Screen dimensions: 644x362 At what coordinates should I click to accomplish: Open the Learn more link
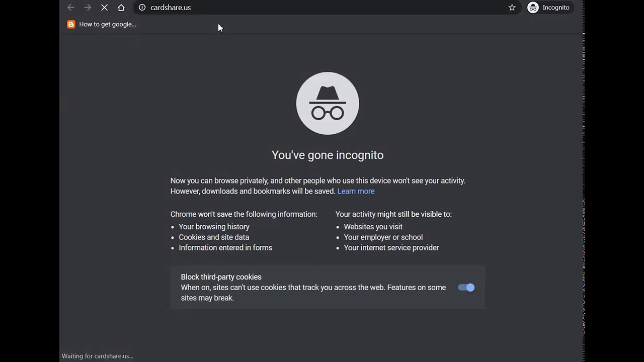(356, 191)
